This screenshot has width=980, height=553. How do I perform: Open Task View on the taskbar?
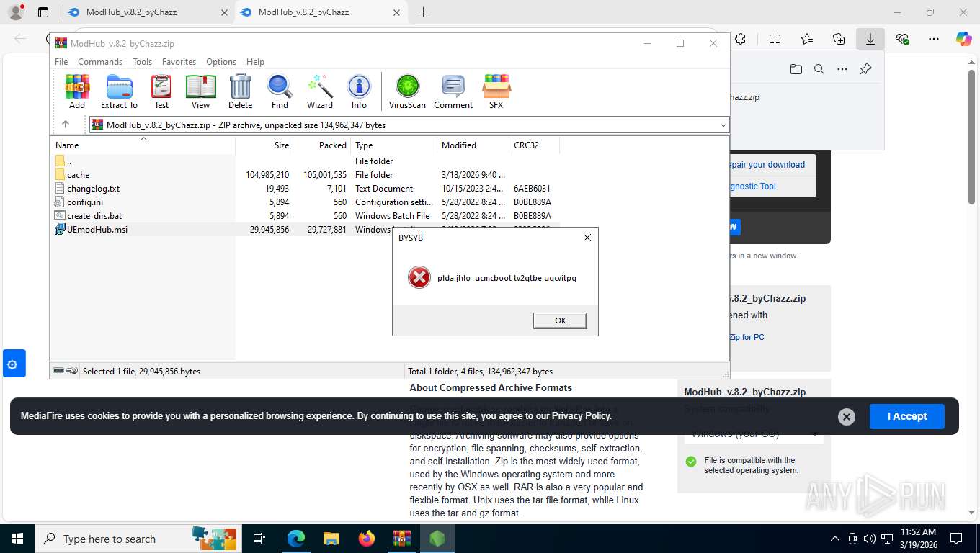259,539
